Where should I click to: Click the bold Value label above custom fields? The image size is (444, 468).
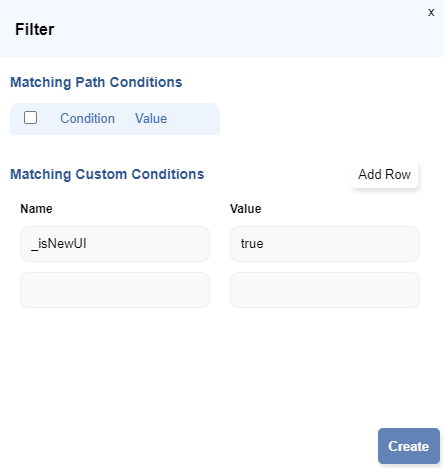tap(246, 209)
